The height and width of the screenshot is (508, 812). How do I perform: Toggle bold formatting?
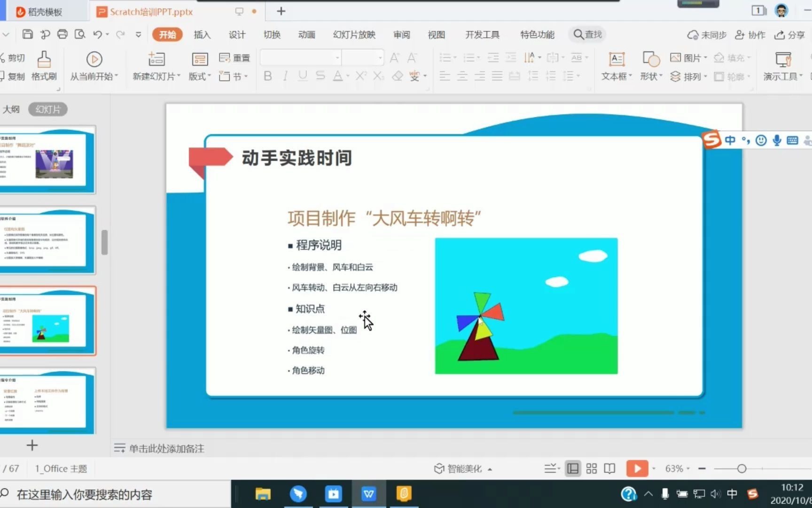(x=267, y=76)
